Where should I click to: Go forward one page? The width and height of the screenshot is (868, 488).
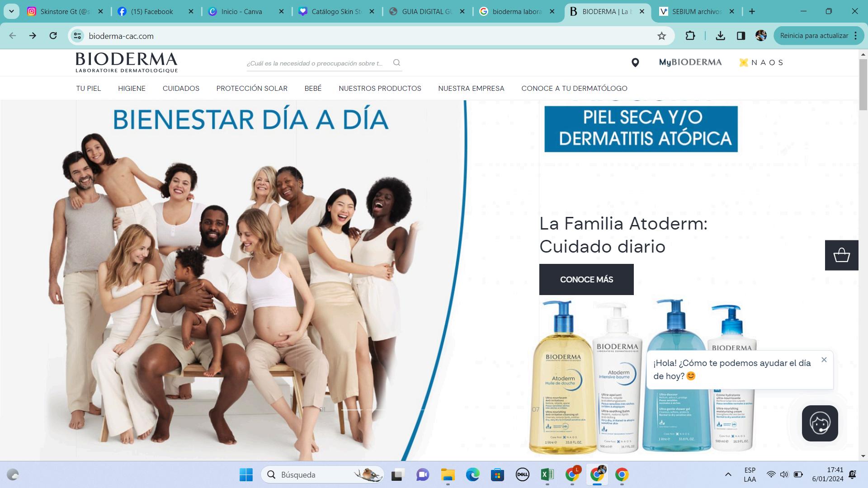(x=33, y=36)
